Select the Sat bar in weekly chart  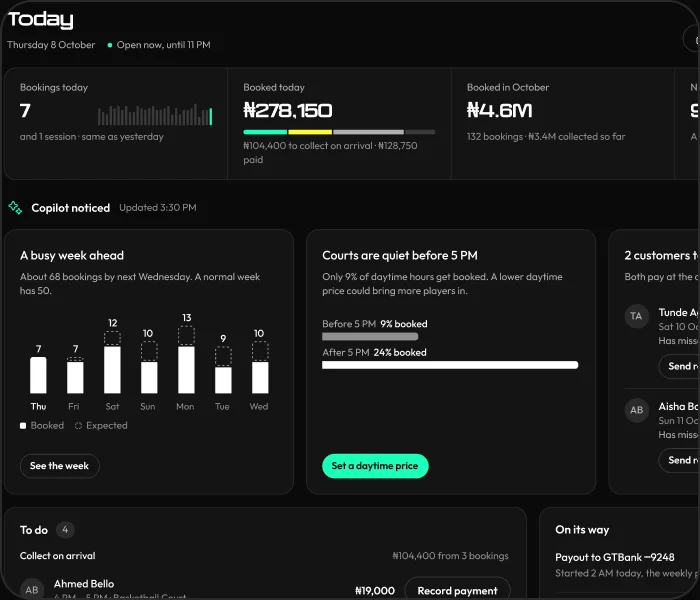point(112,362)
